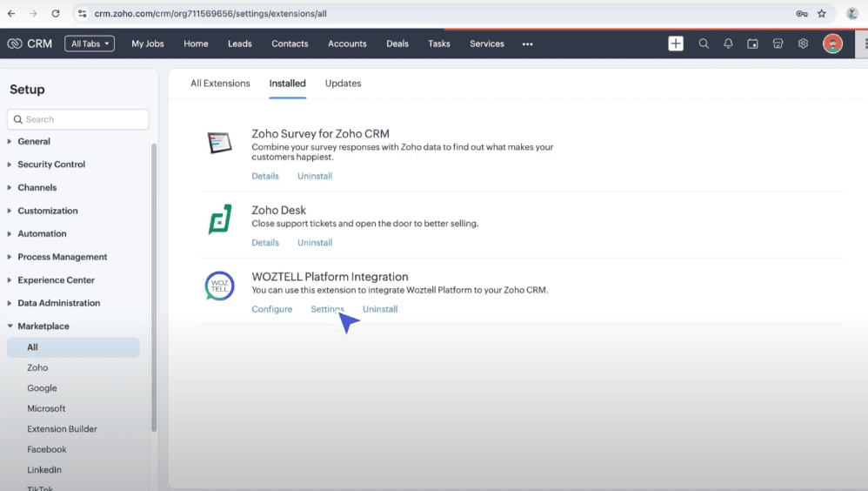Screen dimensions: 868x491
Task: Click the browser address bar URL
Action: tap(210, 13)
